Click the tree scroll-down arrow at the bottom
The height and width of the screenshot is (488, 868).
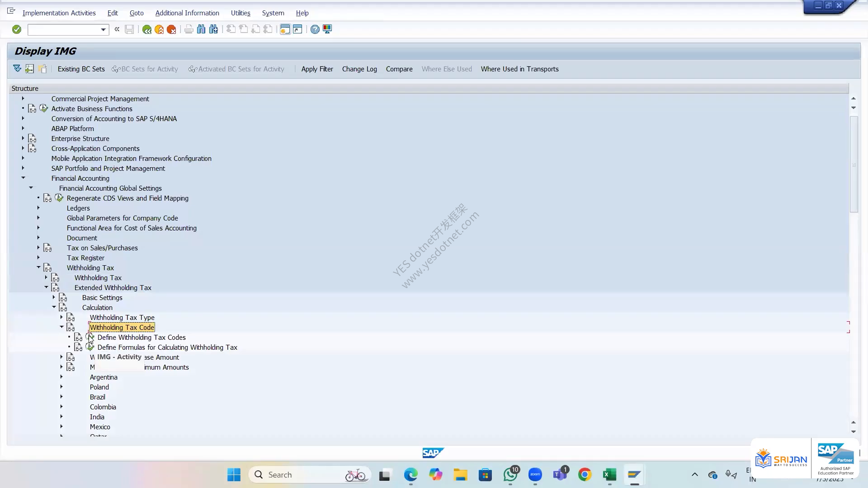click(854, 432)
